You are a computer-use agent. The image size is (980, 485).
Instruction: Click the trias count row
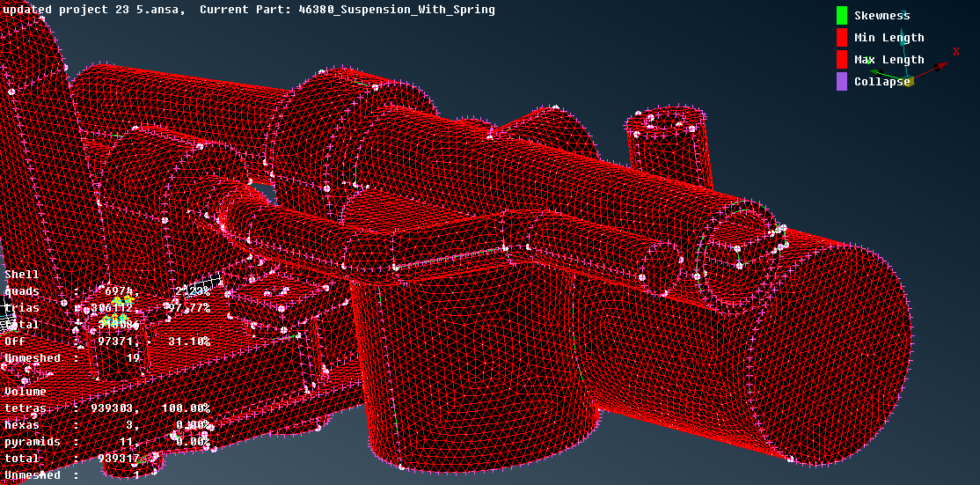click(x=107, y=308)
